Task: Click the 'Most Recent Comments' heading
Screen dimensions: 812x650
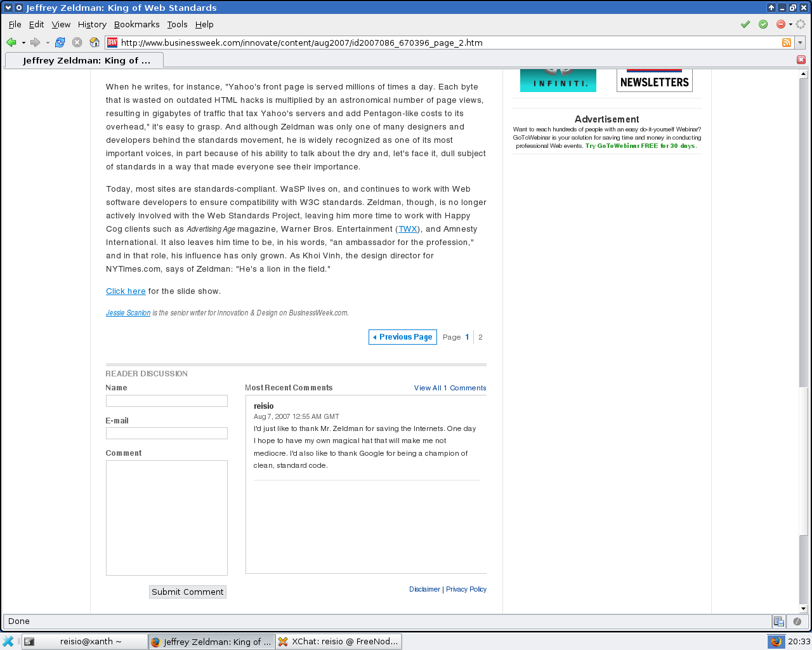Action: click(x=289, y=388)
